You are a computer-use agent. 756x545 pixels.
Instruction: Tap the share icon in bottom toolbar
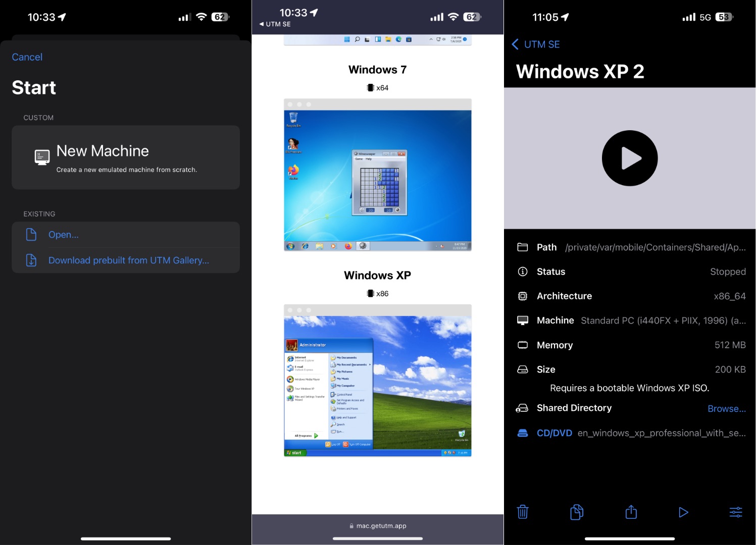click(x=631, y=512)
